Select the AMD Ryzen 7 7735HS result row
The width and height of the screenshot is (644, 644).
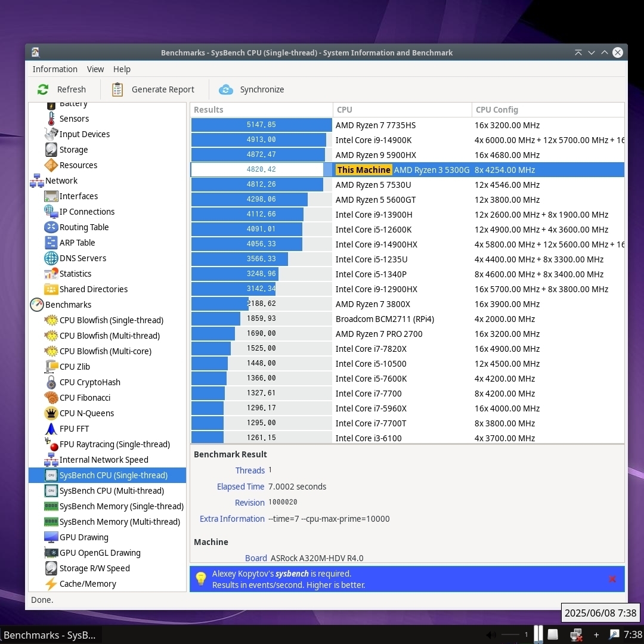[x=407, y=125]
